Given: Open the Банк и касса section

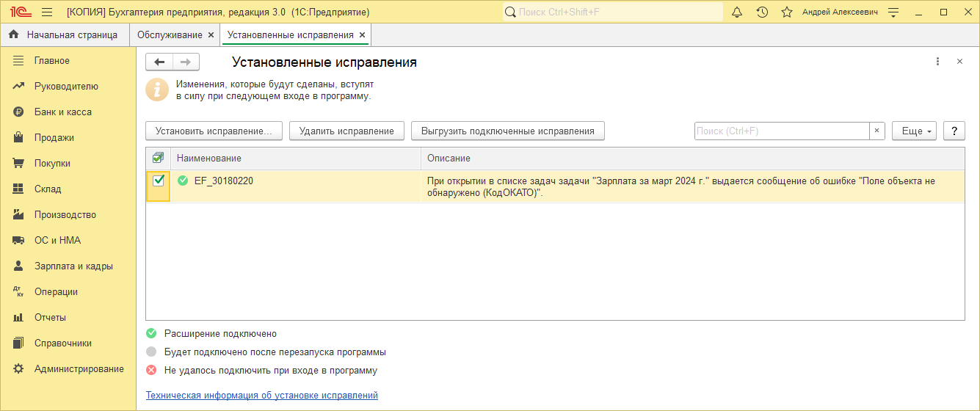Looking at the screenshot, I should pos(68,112).
